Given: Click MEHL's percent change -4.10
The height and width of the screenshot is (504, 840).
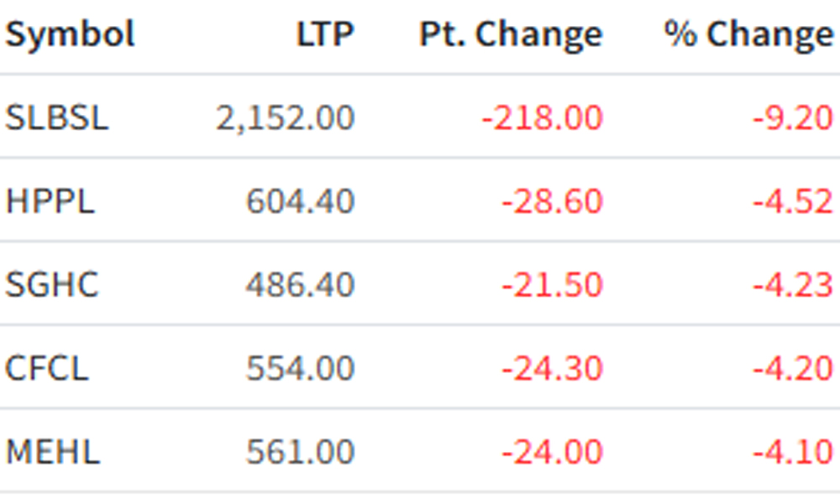Looking at the screenshot, I should tap(793, 452).
